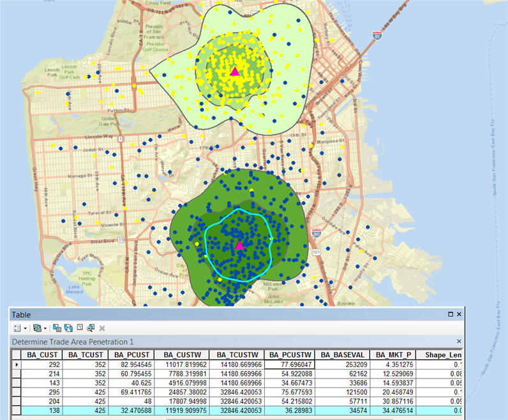Select the Shape_Len column header
Screen dimensions: 508x420
(439, 355)
